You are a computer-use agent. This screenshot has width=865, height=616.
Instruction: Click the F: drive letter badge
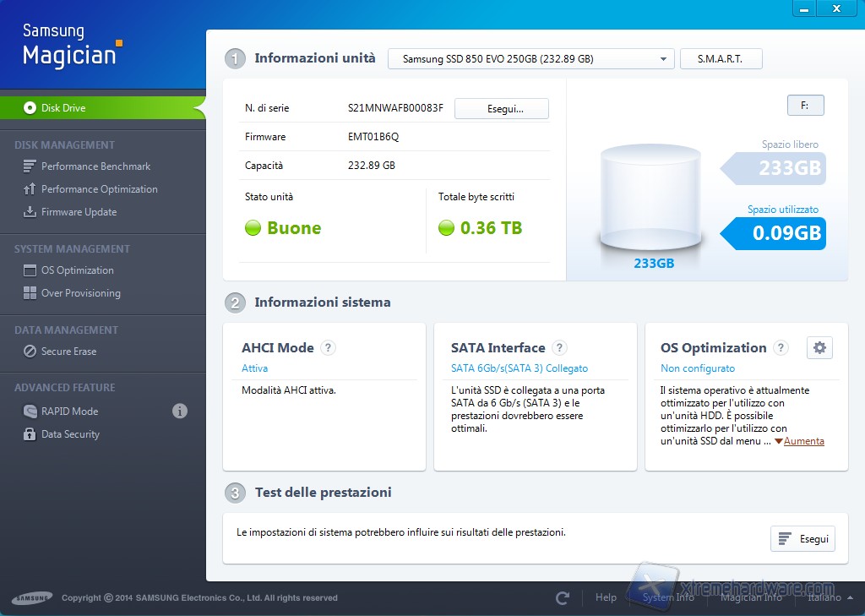(805, 105)
